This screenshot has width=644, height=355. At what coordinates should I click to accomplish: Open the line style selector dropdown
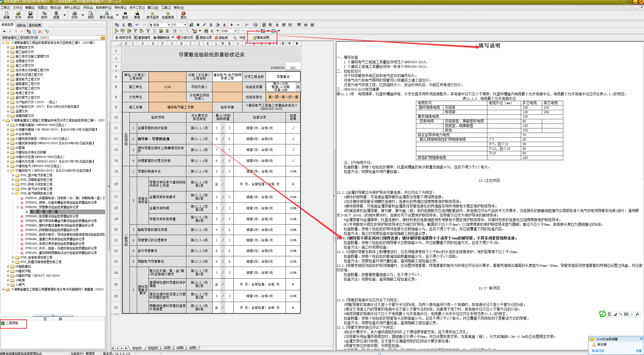(x=257, y=31)
